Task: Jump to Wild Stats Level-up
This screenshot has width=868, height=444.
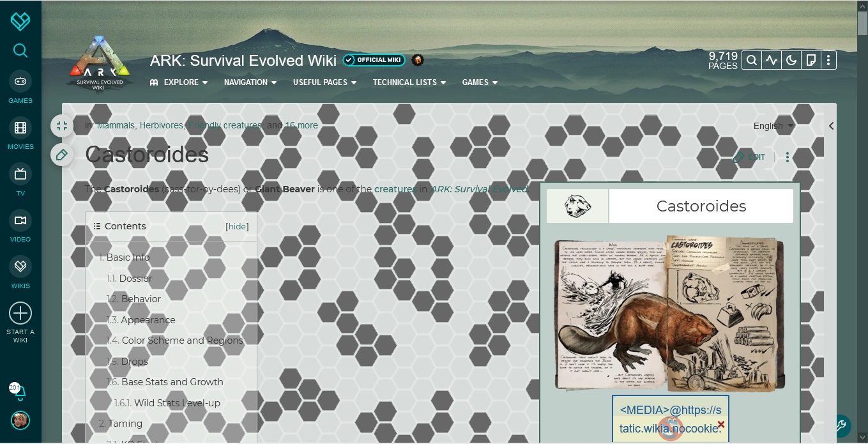Action: [167, 403]
